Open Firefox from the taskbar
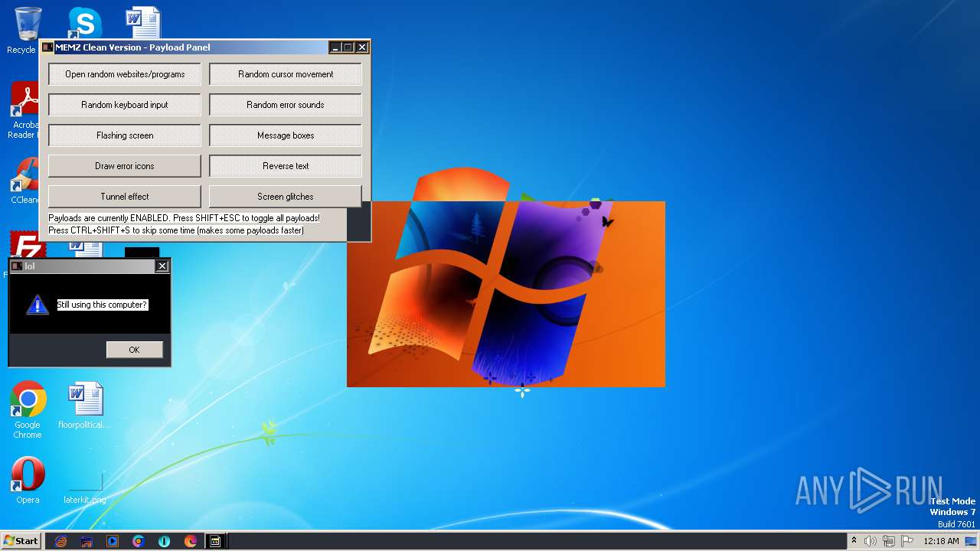The image size is (980, 551). tap(191, 541)
